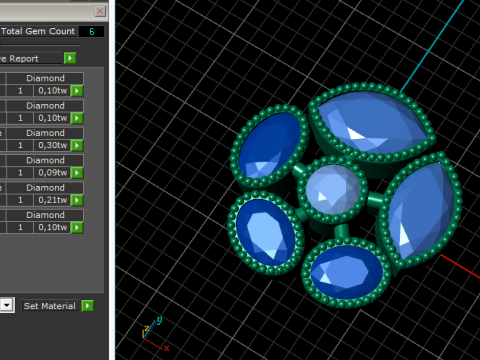
Task: Click the XYZ axis gizmo in viewport
Action: pyautogui.click(x=155, y=333)
